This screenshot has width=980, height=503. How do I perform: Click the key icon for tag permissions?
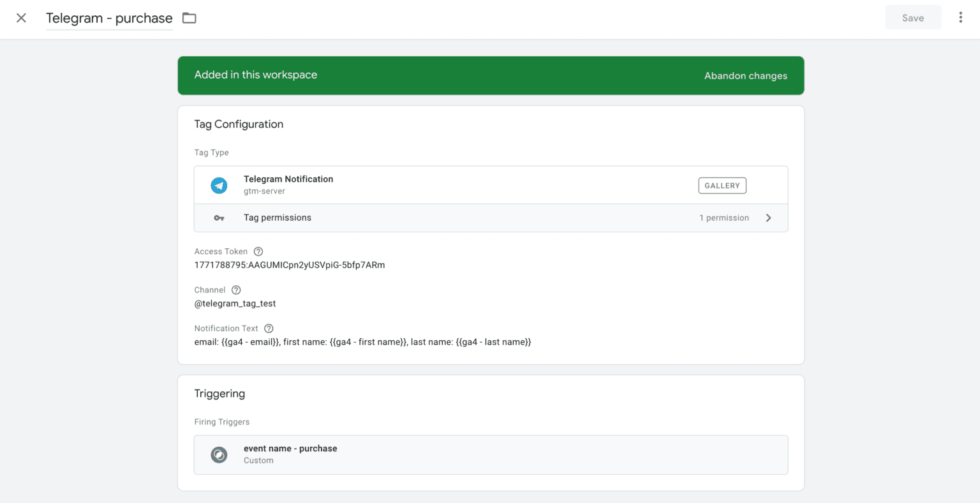click(x=219, y=218)
